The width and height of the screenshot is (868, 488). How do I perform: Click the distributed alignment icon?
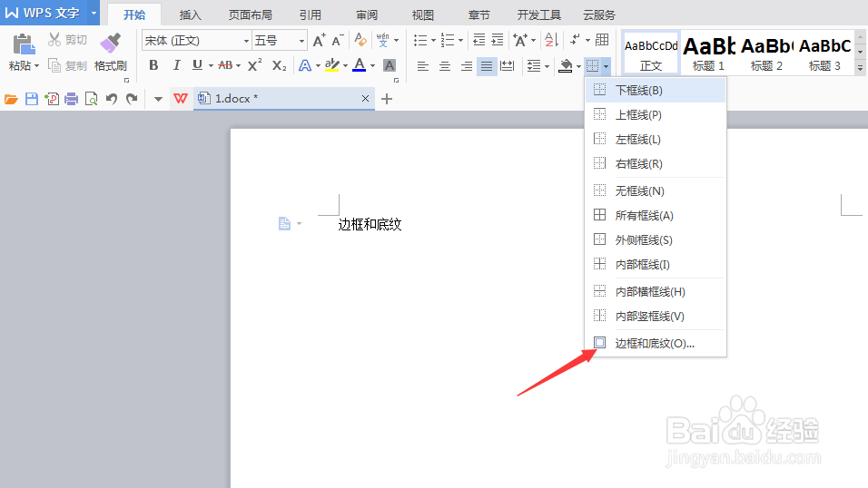coord(507,66)
